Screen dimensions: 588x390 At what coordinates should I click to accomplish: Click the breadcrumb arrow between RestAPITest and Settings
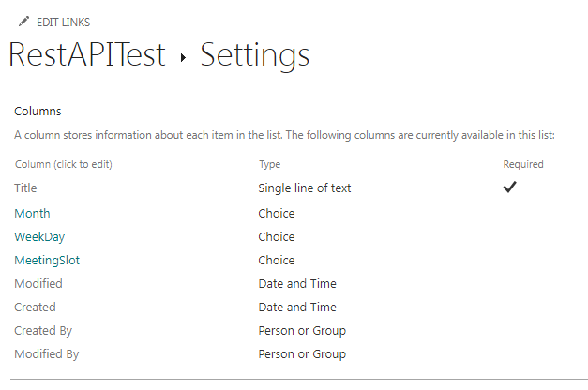(183, 58)
